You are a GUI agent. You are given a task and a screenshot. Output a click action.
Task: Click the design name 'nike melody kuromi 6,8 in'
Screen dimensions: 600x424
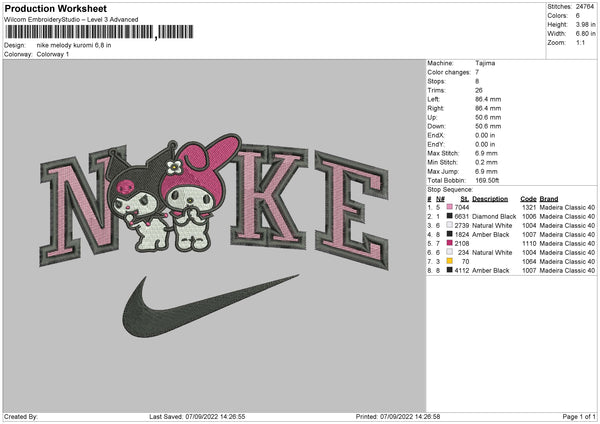click(74, 45)
